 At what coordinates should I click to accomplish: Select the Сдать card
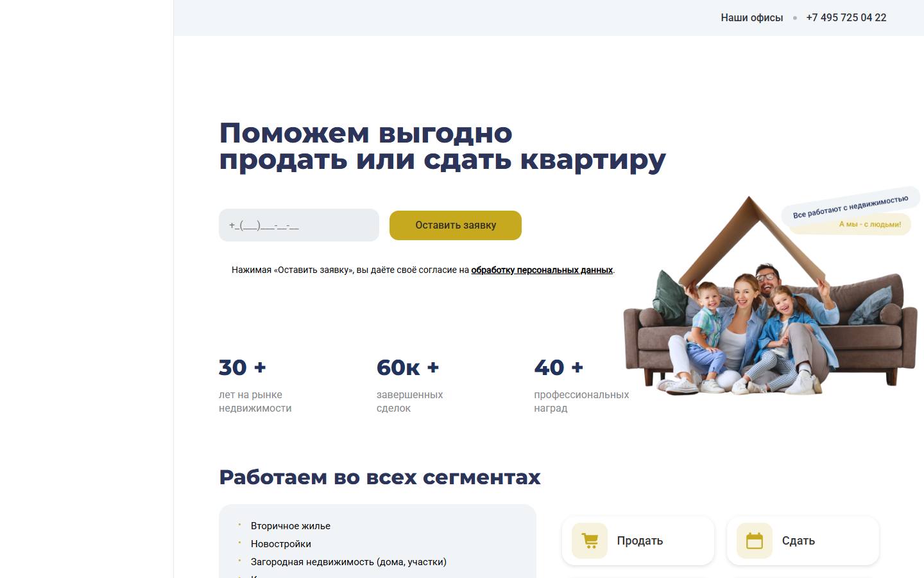click(x=803, y=541)
